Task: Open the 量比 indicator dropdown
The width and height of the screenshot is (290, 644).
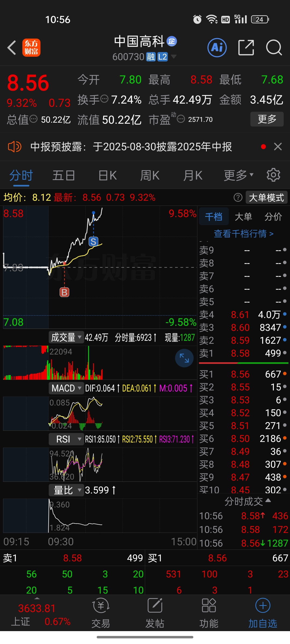Action: point(66,490)
